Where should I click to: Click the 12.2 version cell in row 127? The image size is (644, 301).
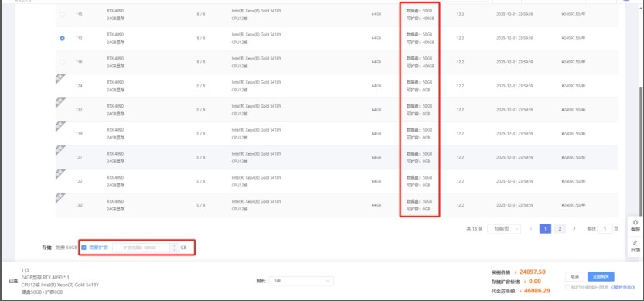coord(460,158)
